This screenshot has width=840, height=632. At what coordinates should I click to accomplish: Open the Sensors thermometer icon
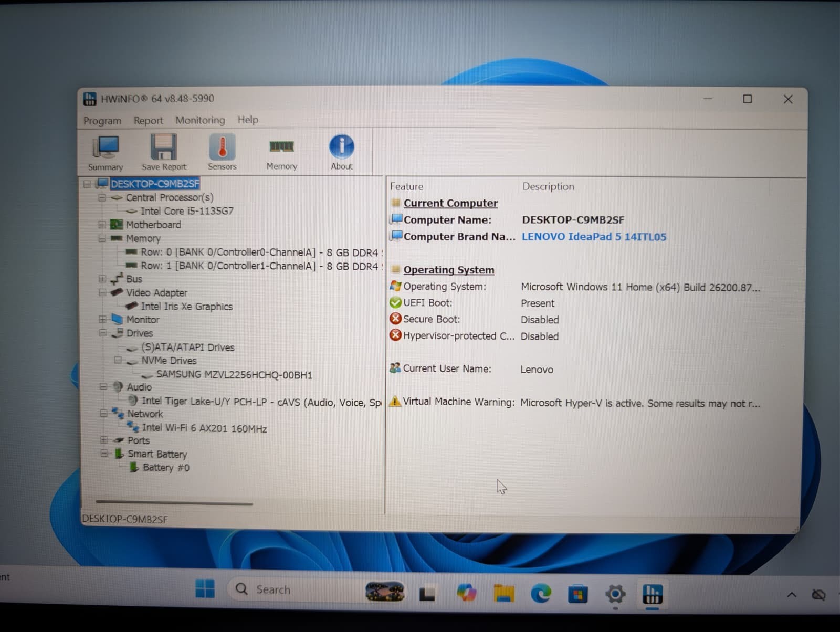click(x=222, y=146)
